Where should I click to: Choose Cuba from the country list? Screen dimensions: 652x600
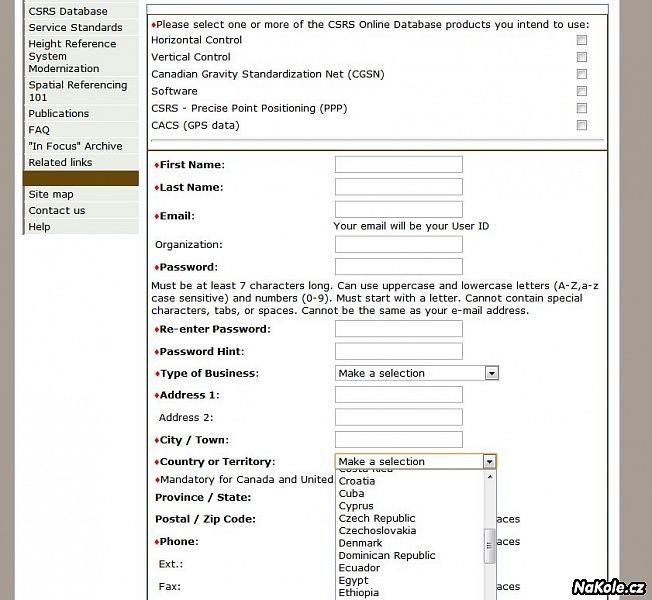tap(351, 494)
